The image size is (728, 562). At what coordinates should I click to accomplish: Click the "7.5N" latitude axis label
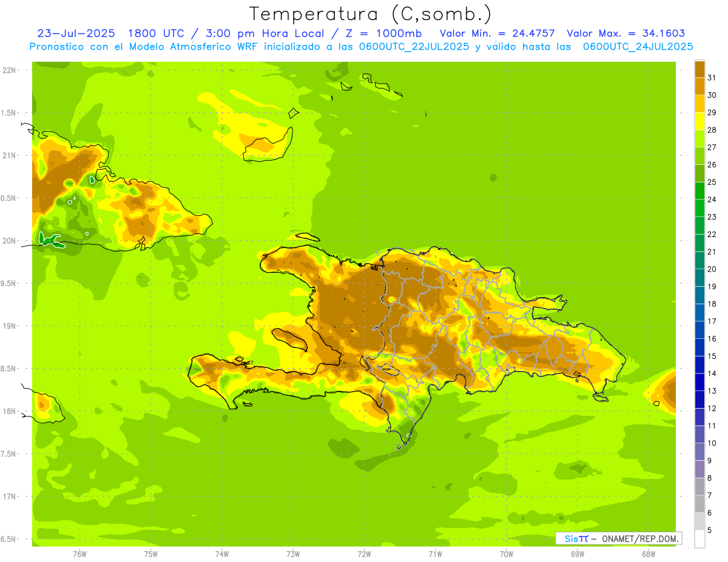tap(8, 454)
